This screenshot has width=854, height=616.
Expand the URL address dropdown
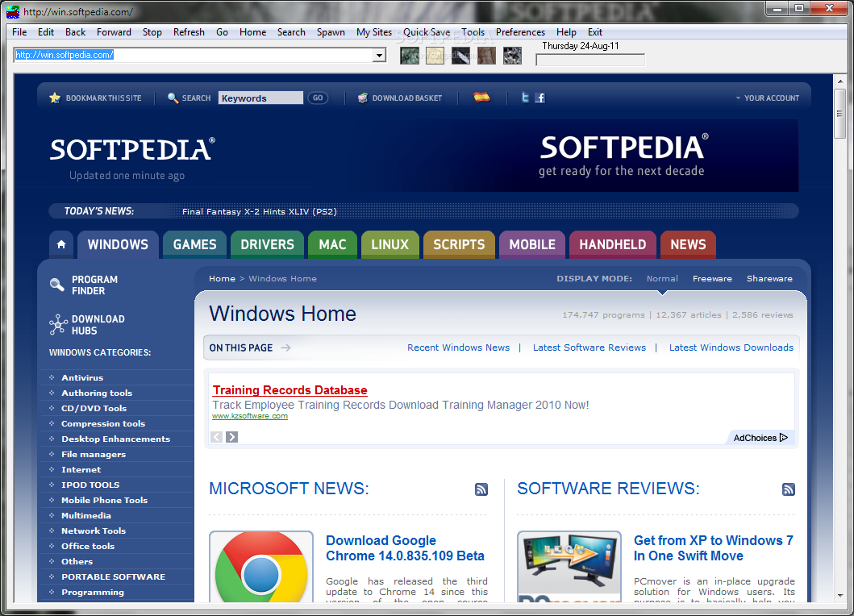click(379, 55)
